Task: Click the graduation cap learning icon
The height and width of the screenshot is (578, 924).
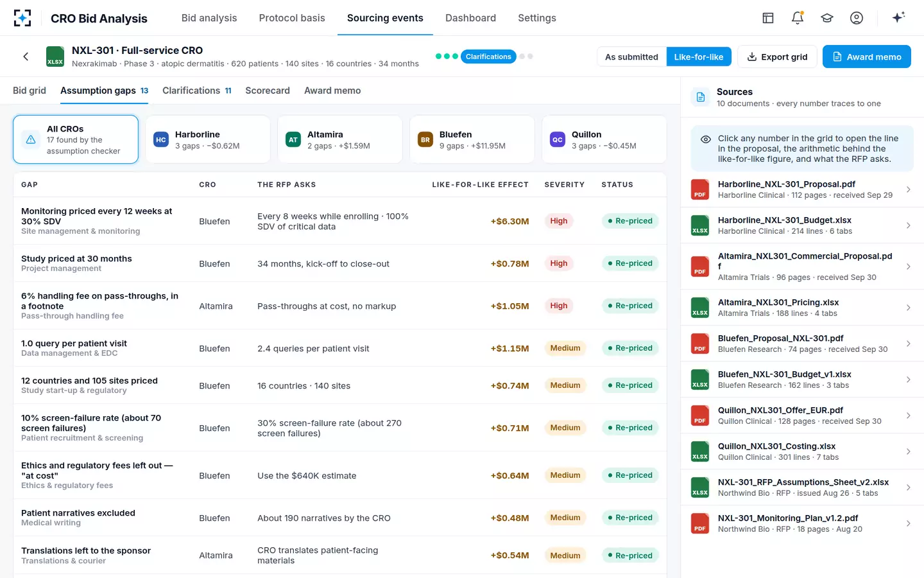Action: point(827,18)
